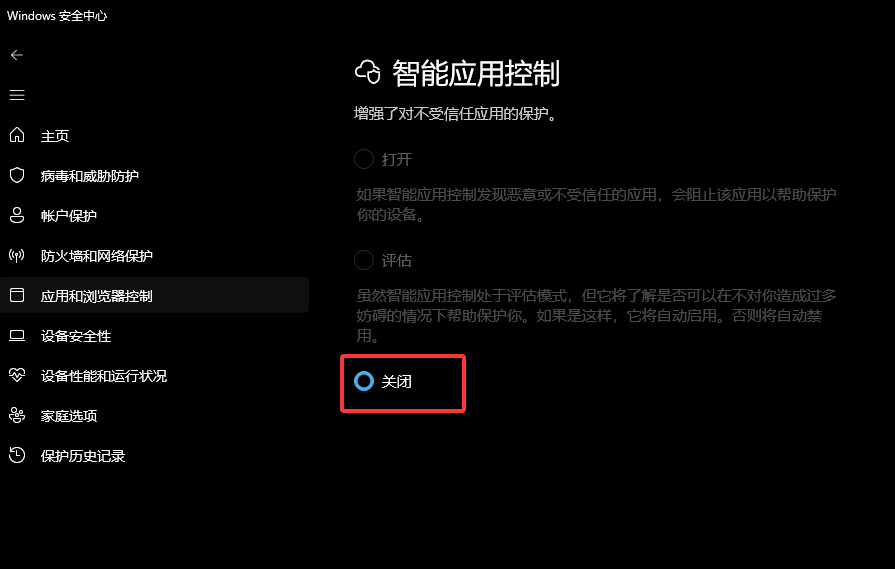The image size is (895, 569).
Task: Click the 关闭 option label
Action: click(x=396, y=381)
